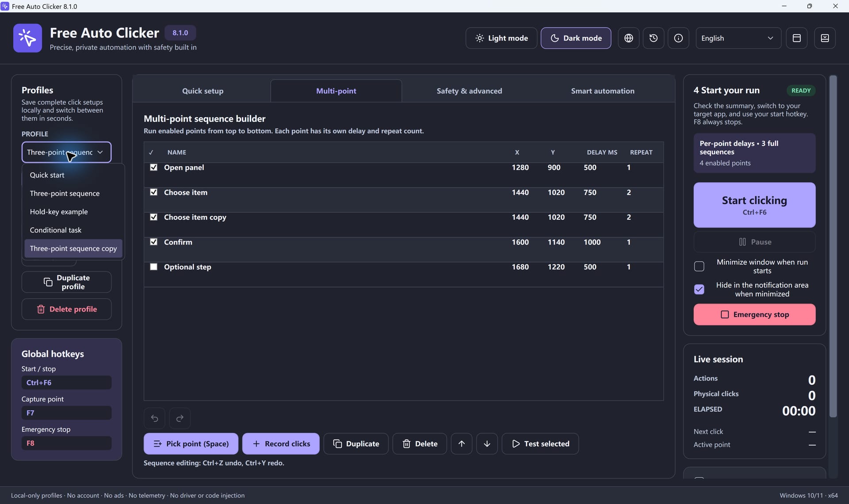Open the globe language icon button

coord(628,38)
